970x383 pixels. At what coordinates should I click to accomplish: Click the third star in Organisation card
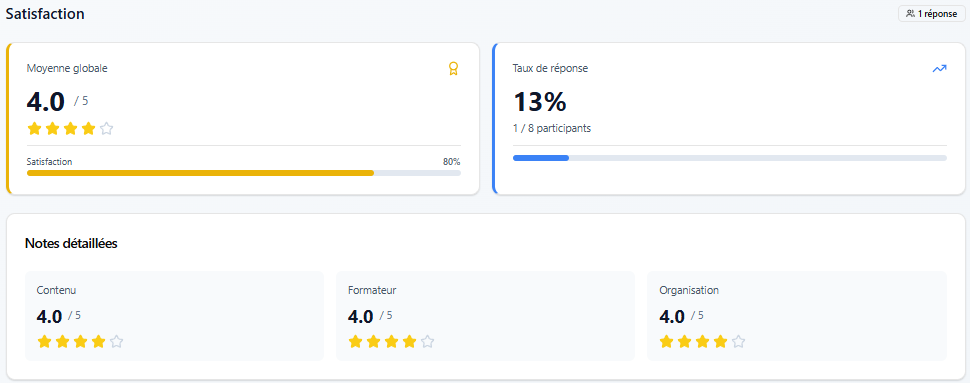702,342
